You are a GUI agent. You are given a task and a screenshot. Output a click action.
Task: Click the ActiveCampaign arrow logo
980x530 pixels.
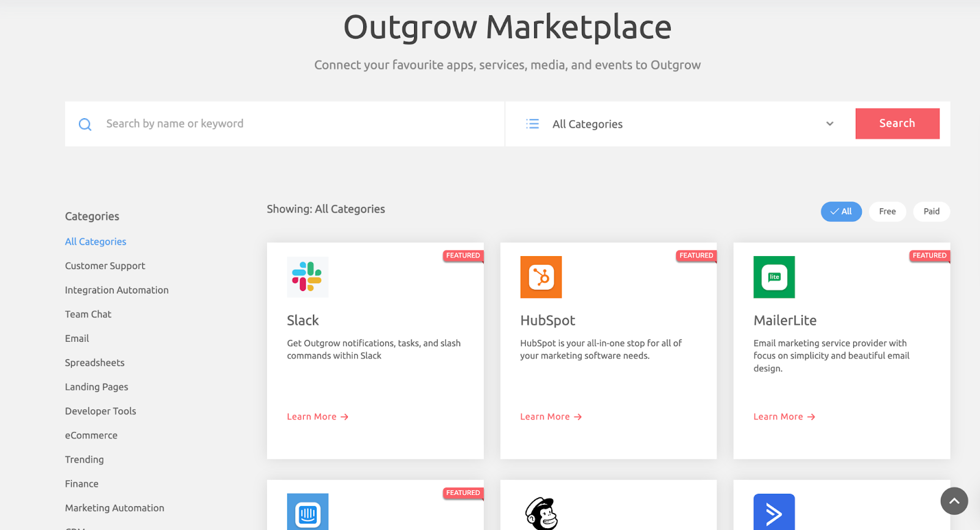(774, 512)
